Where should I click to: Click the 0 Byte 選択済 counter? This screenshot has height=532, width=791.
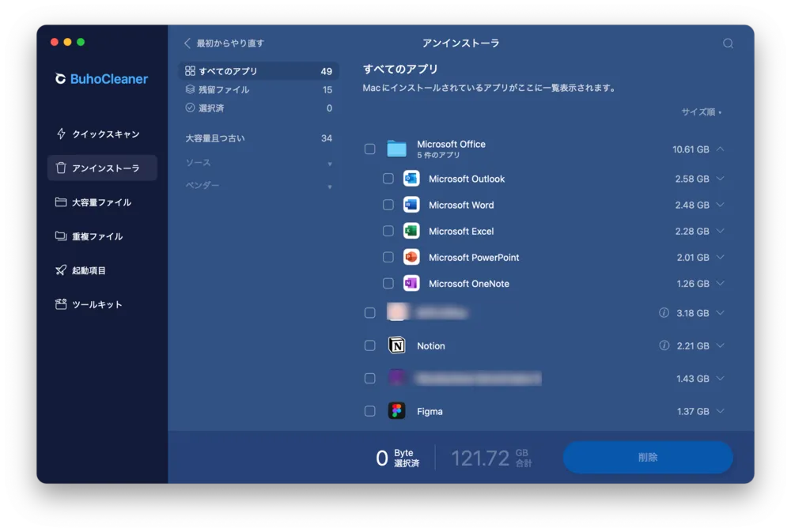tap(398, 458)
